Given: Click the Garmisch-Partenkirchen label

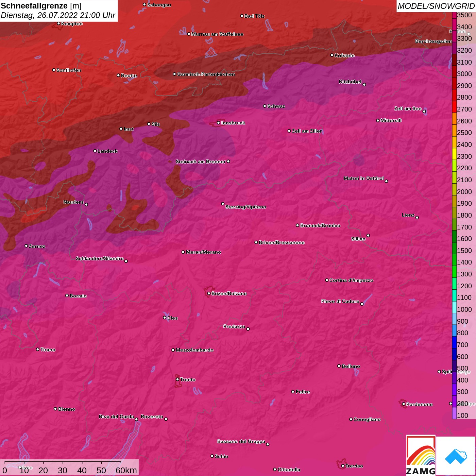Looking at the screenshot, I should coord(206,74).
